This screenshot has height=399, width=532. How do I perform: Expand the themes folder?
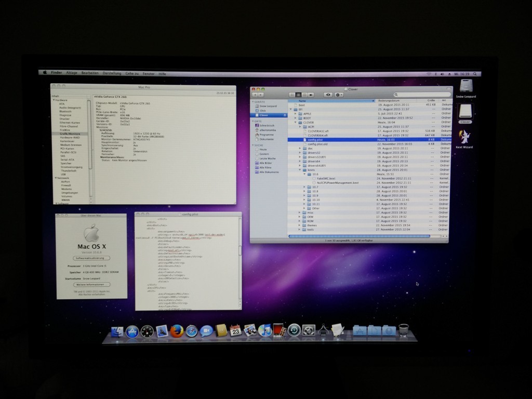point(300,225)
